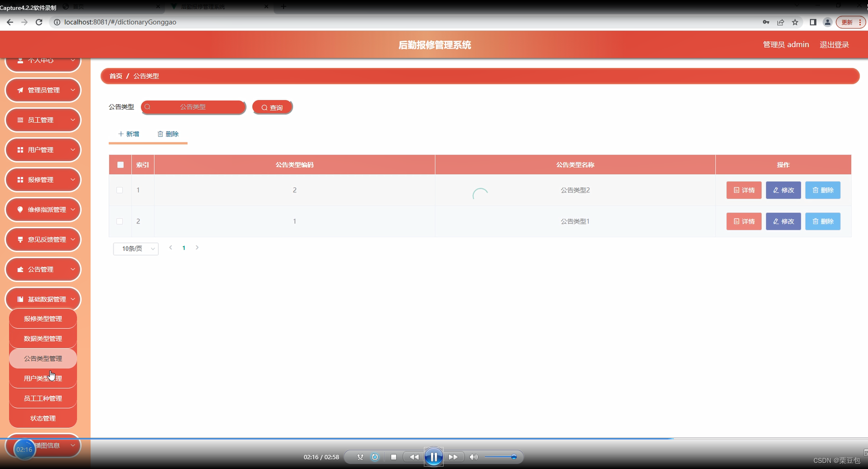Screen dimensions: 868x469
Task: Go to the next pagination page arrow
Action: pos(197,248)
